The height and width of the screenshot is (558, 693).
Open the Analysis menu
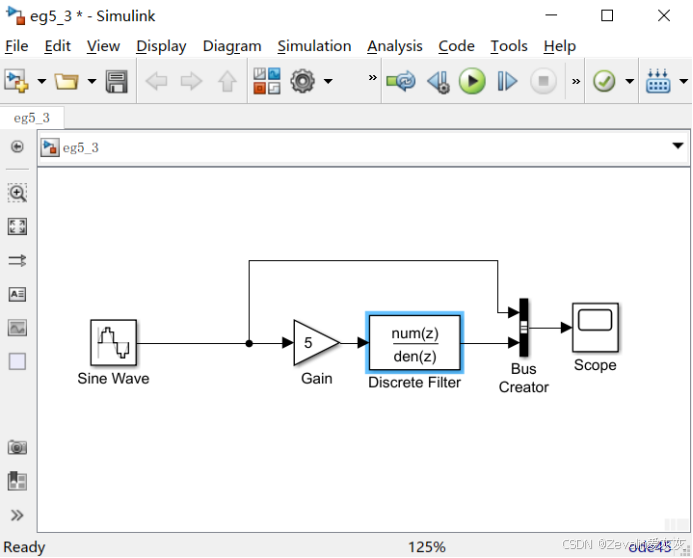[x=395, y=46]
